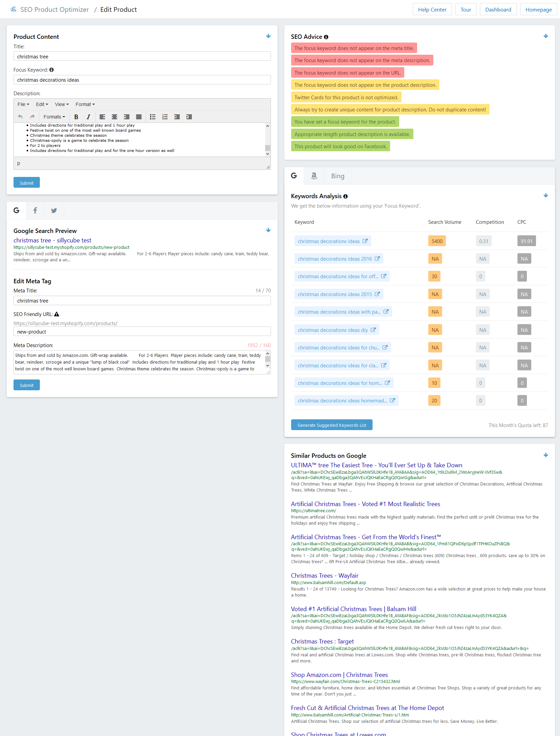Screen dimensions: 560x736
Task: Click the Focus Keyword input field
Action: [142, 80]
